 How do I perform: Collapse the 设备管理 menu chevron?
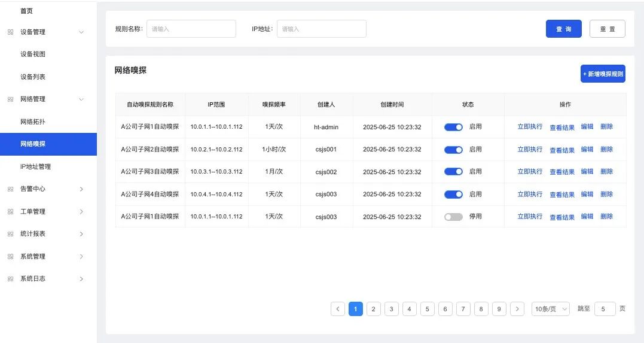tap(81, 32)
